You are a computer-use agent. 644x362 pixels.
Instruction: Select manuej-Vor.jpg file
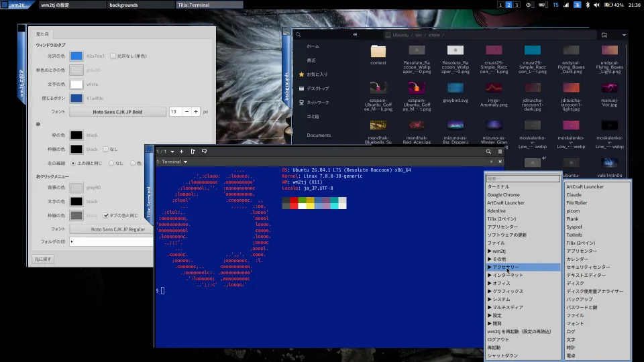[x=610, y=95]
